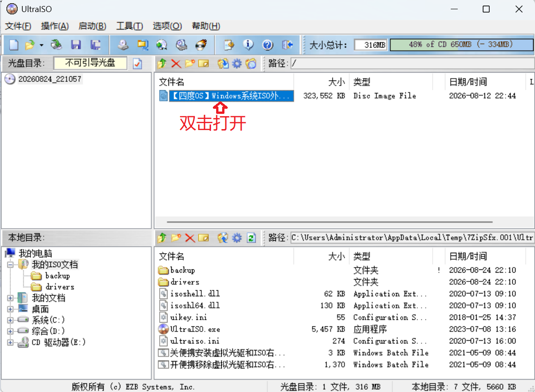Open the 启动(B) menu
This screenshot has height=392, width=535.
92,26
